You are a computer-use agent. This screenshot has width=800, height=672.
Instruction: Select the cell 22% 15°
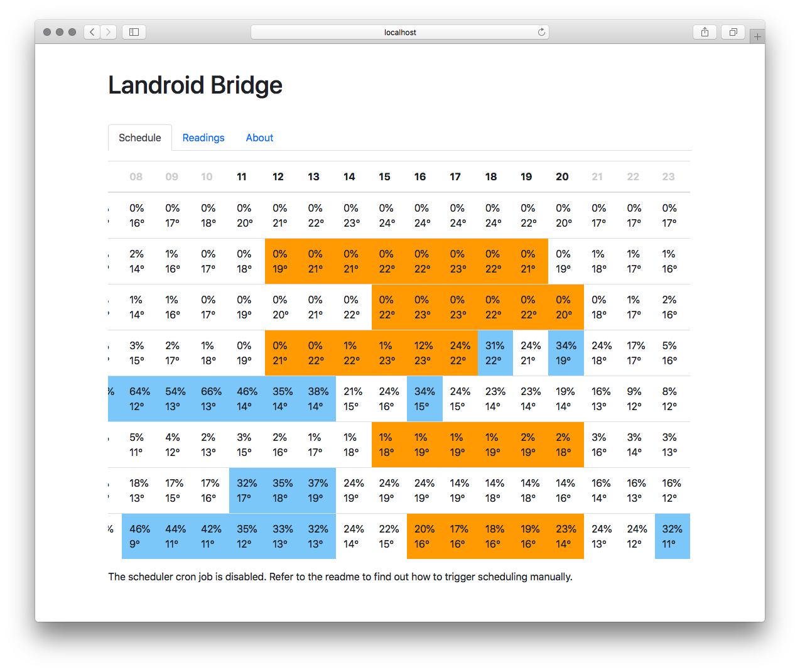point(389,536)
